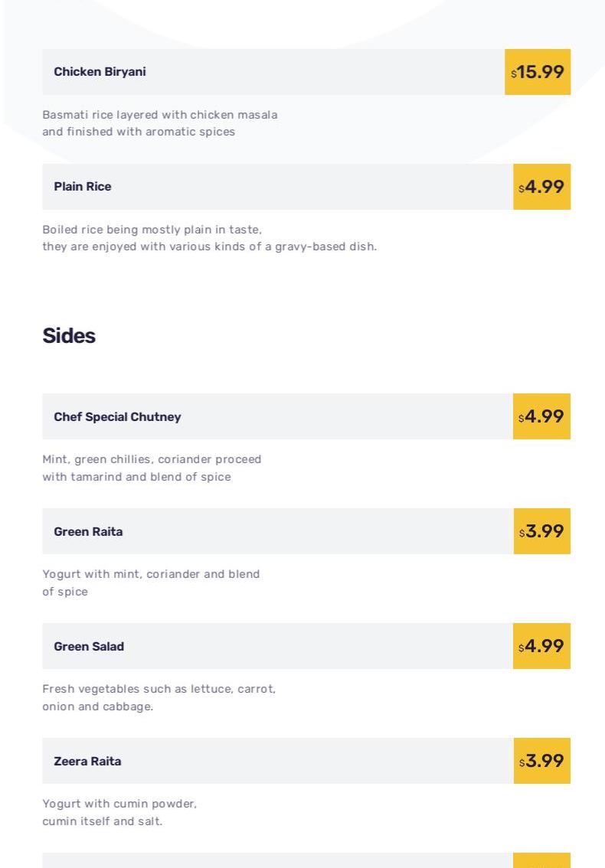
Task: Click the Green Raita description text
Action: [x=151, y=582]
